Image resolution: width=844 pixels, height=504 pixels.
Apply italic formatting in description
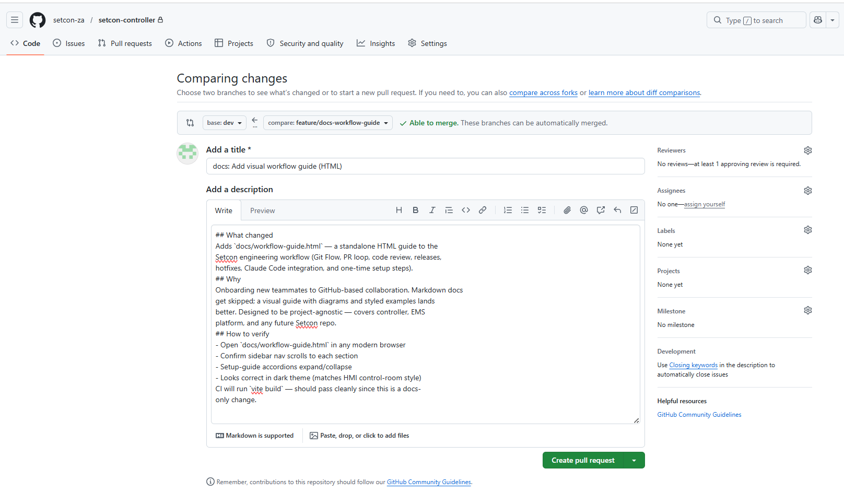pyautogui.click(x=432, y=210)
